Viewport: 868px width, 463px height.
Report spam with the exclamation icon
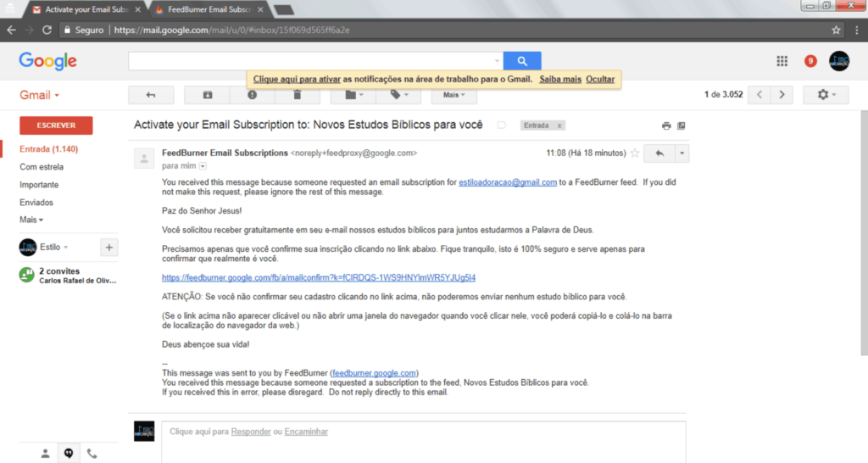coord(252,95)
